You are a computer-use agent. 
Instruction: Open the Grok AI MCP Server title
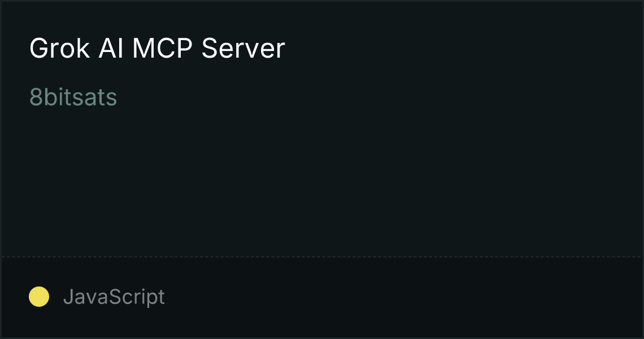[x=157, y=49]
